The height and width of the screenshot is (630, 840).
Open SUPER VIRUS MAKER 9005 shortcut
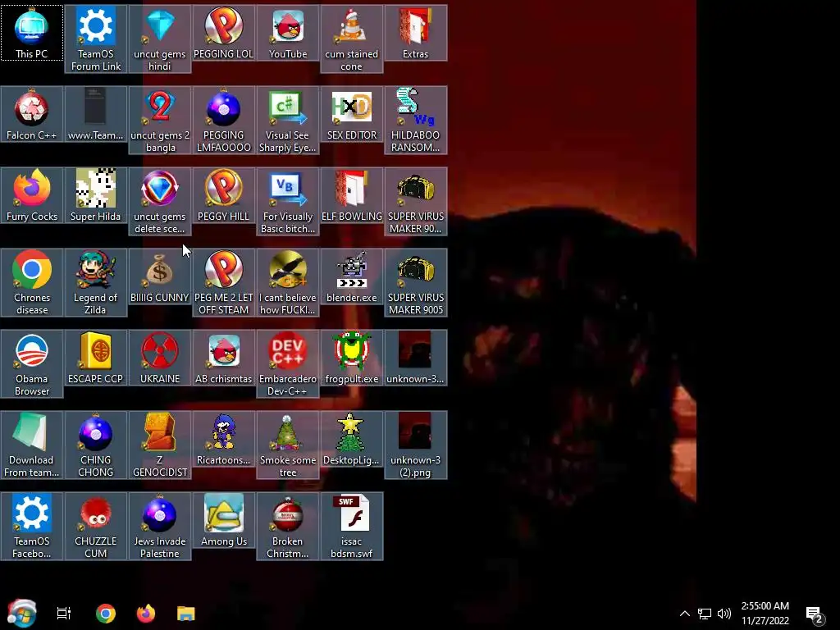(x=416, y=283)
